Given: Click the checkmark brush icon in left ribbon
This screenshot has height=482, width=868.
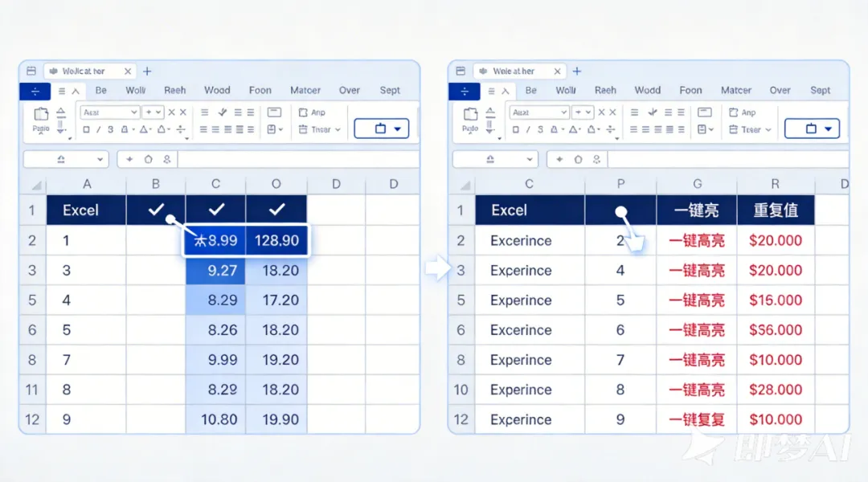Looking at the screenshot, I should (x=223, y=112).
